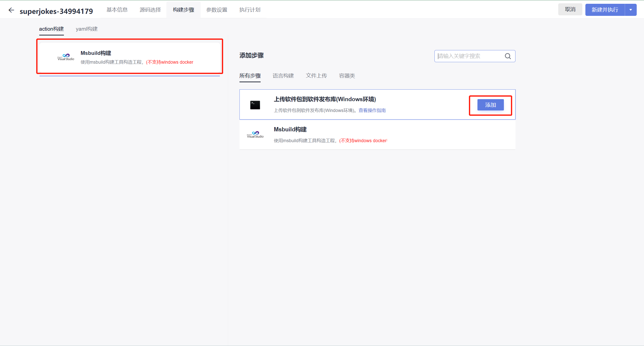Viewport: 644px width, 346px height.
Task: Filter steps by 容器类
Action: pos(347,76)
